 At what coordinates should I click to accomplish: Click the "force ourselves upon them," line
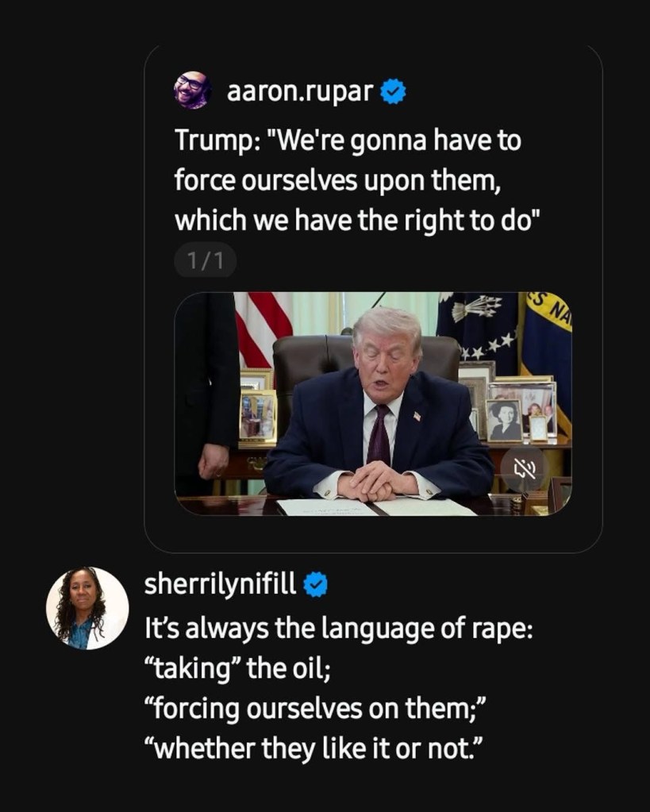337,180
